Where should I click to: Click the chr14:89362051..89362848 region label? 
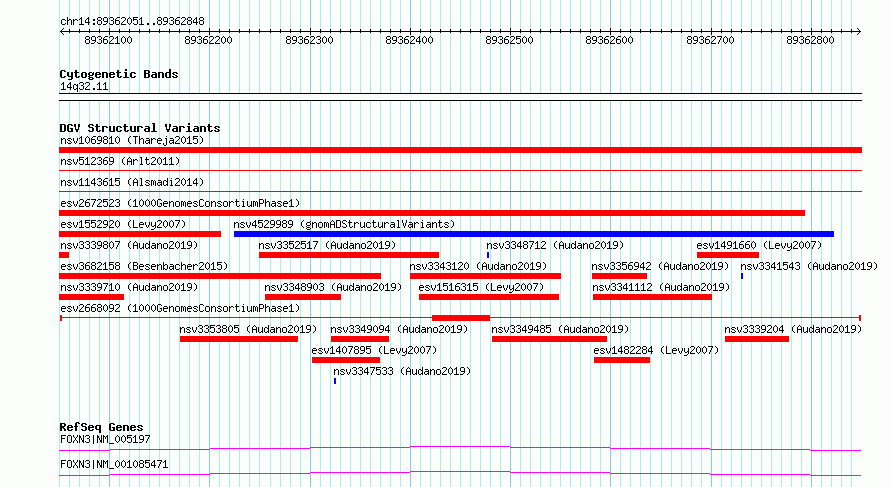tap(132, 22)
